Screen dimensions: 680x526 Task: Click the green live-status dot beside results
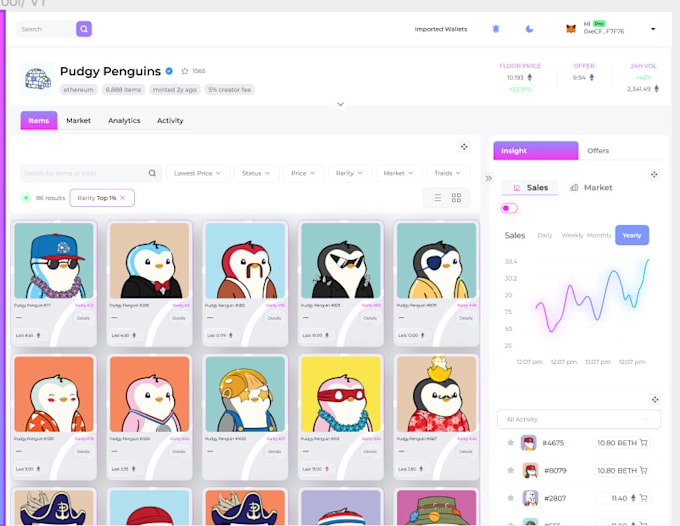coord(26,198)
